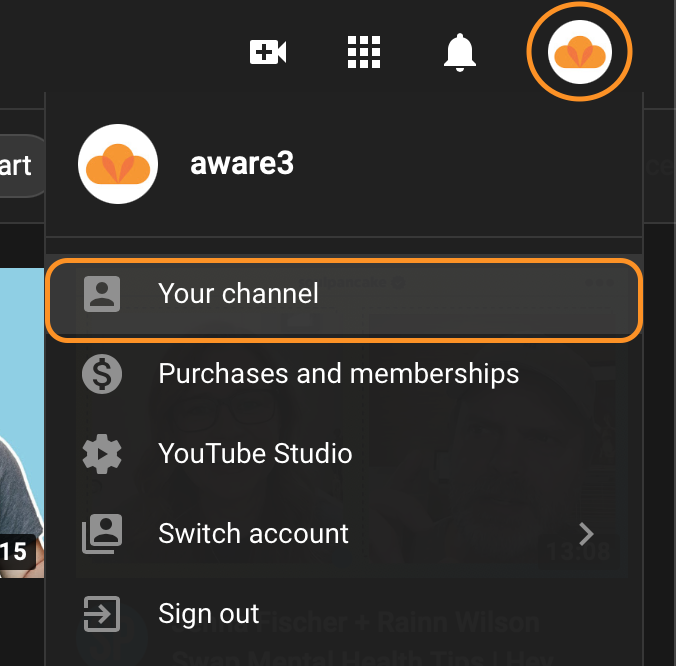Screen dimensions: 676x666
Task: Open the YouTube apps grid icon
Action: (364, 52)
